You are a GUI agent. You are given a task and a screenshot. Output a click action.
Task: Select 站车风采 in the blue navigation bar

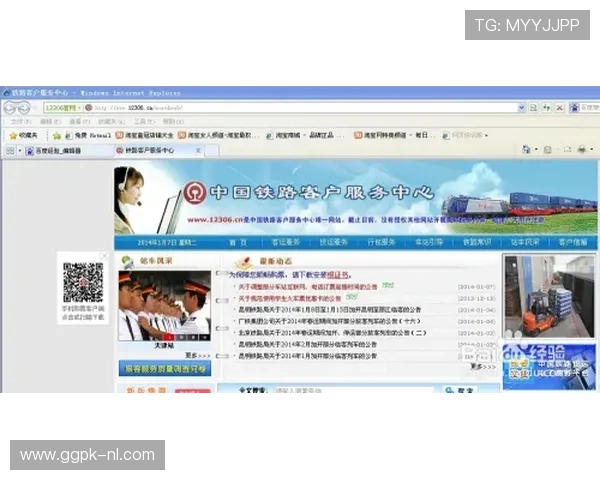tap(525, 242)
